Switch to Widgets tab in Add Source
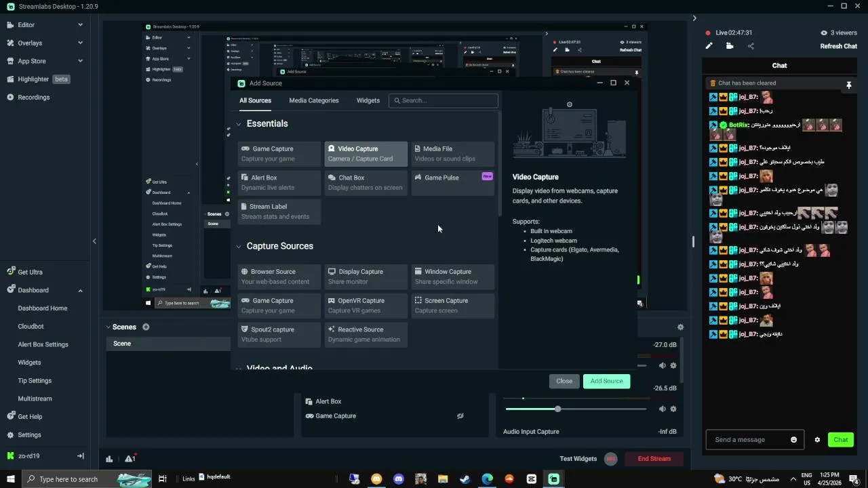 click(368, 100)
